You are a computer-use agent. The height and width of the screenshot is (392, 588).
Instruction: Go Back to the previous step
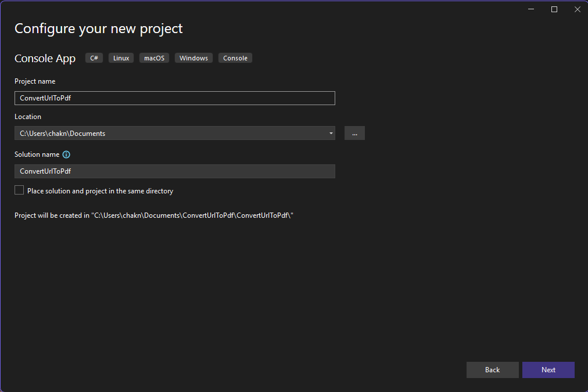[492, 370]
